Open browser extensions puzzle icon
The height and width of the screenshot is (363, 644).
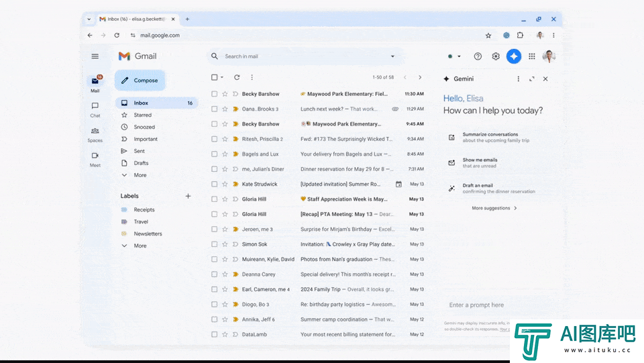521,36
